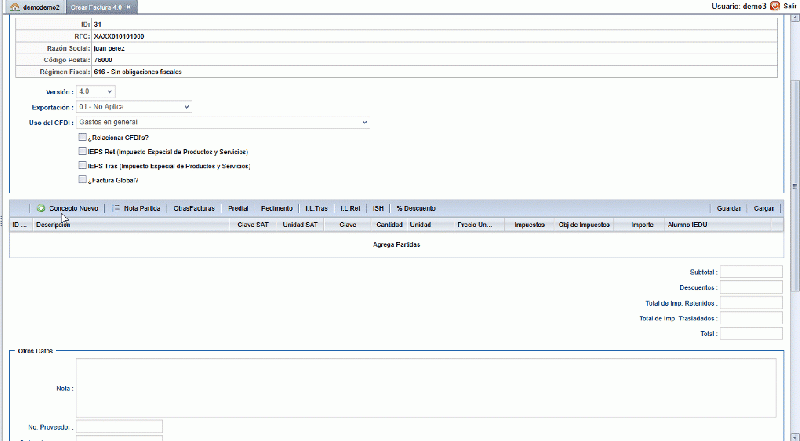Click the Concepto Nuevo toolbar button
Screen dimensions: 800x441
[67, 208]
